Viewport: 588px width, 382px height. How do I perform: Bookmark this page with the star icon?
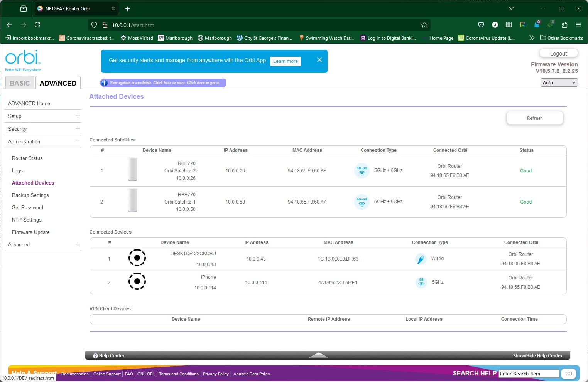click(x=424, y=25)
